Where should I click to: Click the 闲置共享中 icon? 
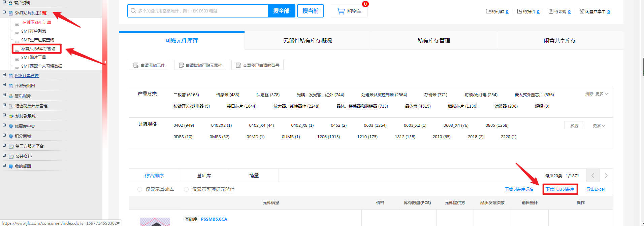[x=582, y=11]
